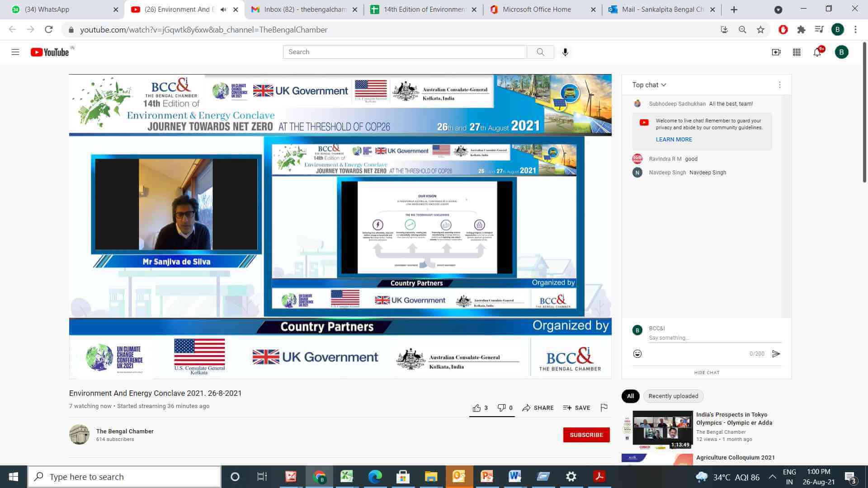Reload the page in Chrome

49,30
